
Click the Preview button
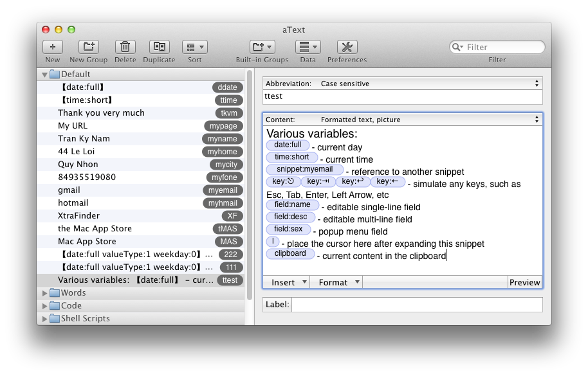(524, 282)
